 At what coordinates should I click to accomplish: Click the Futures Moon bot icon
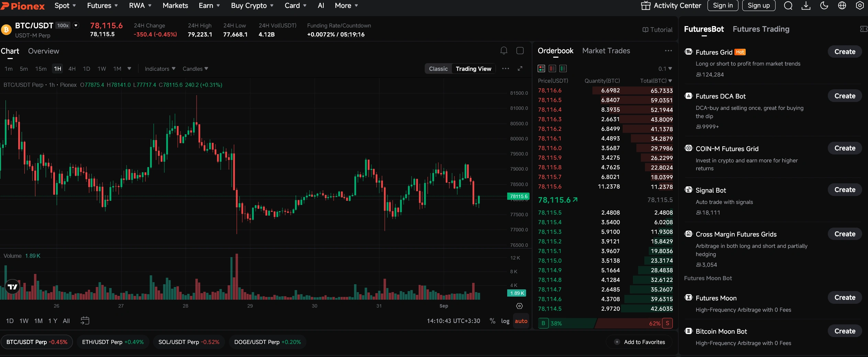point(689,298)
